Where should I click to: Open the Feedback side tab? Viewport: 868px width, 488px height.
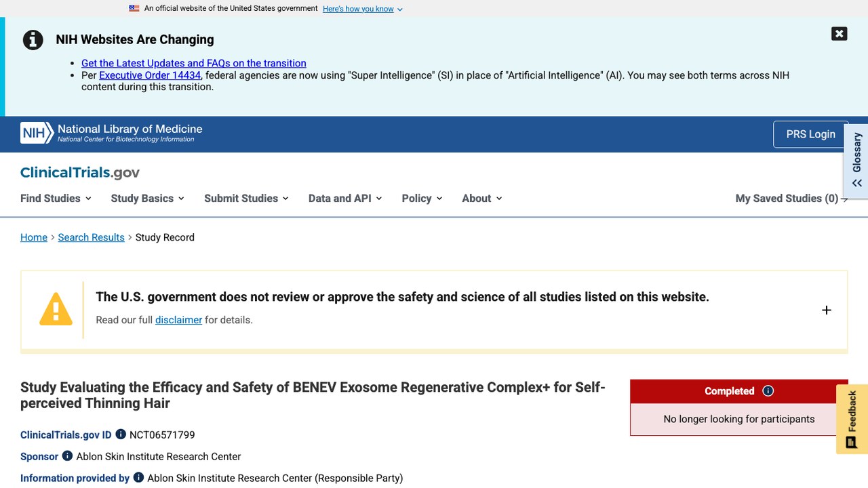[852, 419]
